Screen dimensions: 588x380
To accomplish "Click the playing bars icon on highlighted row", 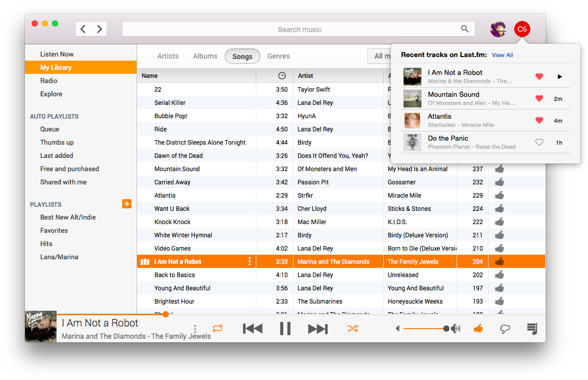I will [x=145, y=262].
